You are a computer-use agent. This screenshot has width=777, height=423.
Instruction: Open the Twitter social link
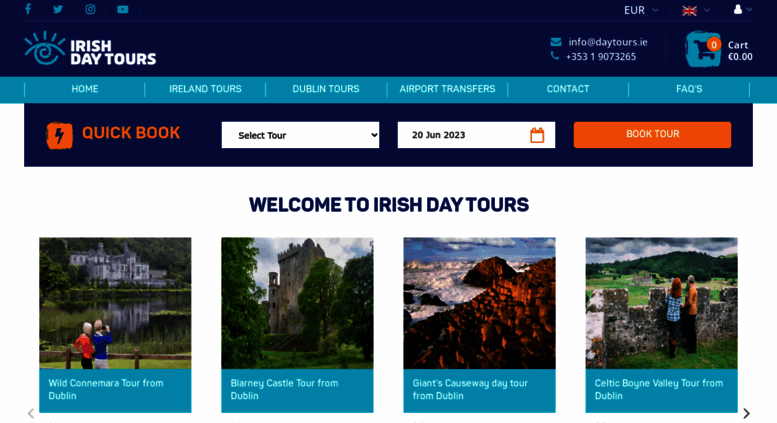[x=58, y=9]
